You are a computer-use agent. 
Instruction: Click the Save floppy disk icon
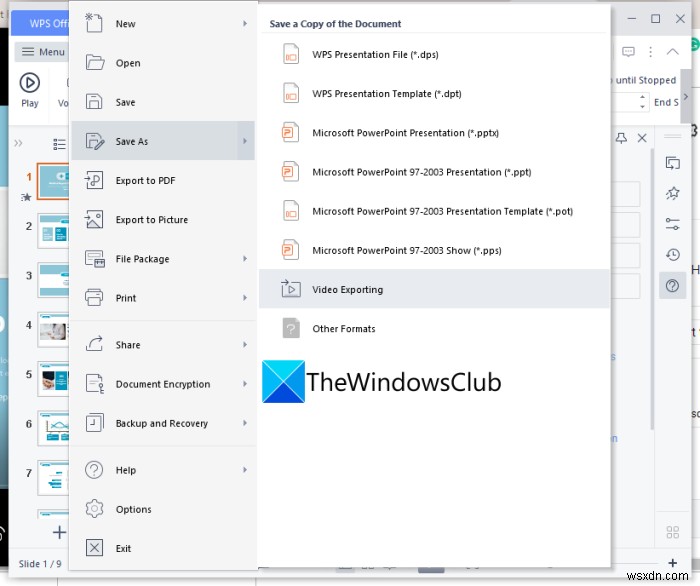pos(94,102)
